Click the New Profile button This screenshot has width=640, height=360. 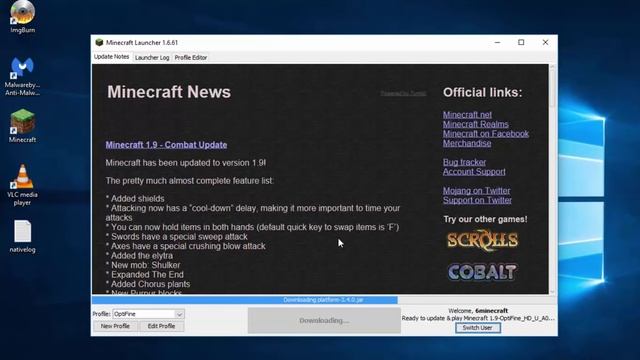(x=115, y=326)
